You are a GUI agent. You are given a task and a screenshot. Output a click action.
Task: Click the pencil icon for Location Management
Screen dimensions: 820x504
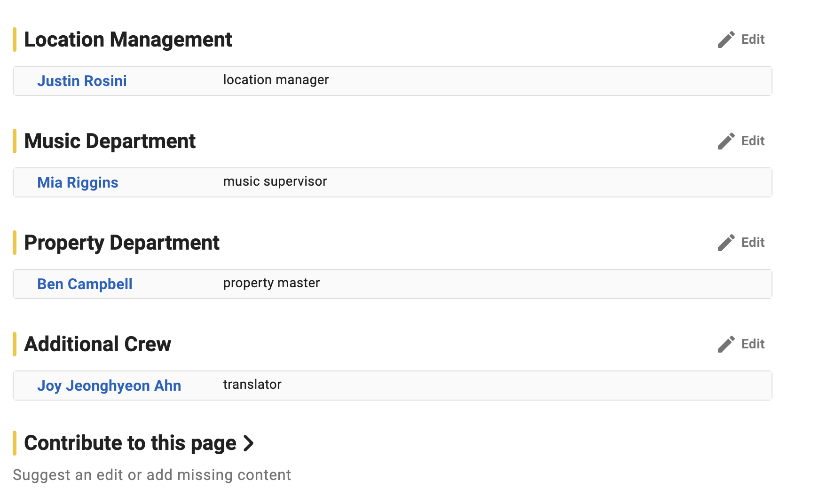coord(726,39)
